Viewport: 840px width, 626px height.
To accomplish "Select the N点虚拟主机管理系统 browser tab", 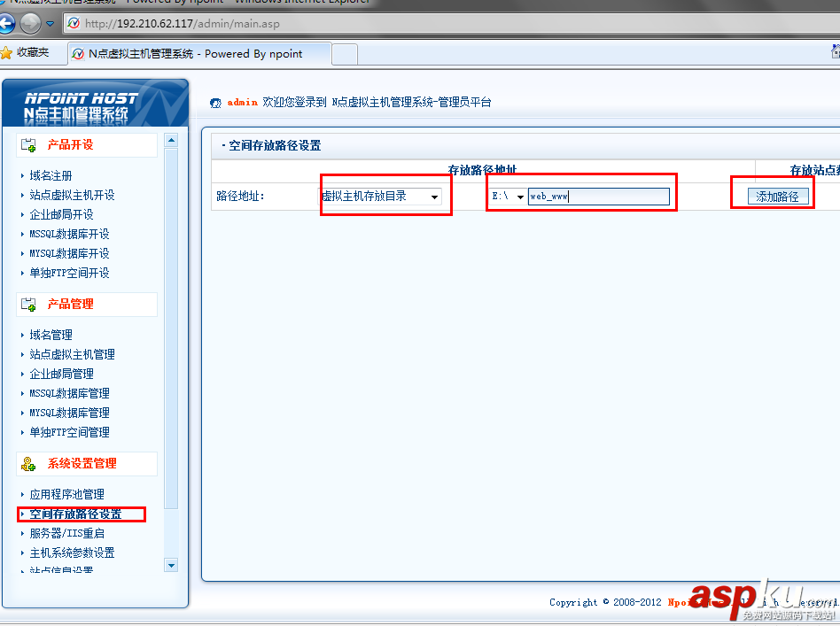I will (199, 54).
